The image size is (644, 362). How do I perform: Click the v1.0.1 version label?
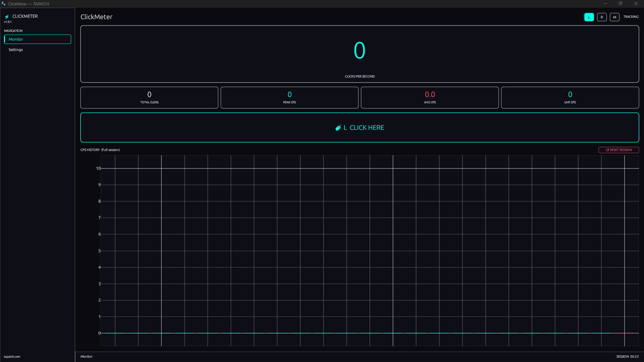(8, 22)
